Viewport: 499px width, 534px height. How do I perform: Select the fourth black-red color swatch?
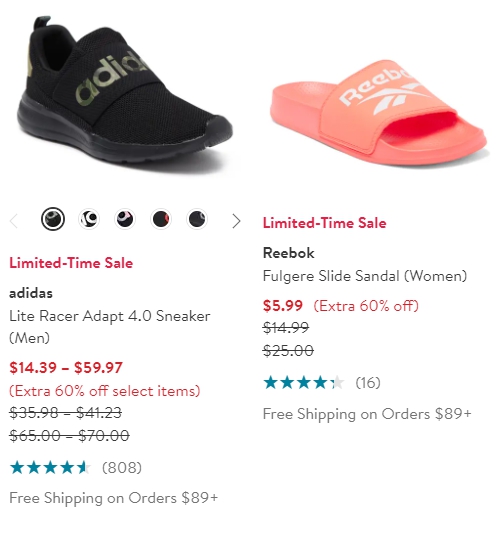pos(161,219)
